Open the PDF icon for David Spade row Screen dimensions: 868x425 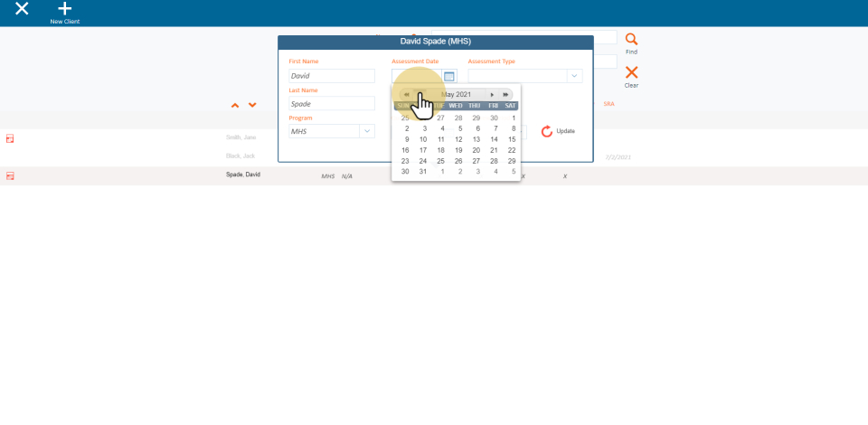tap(10, 175)
